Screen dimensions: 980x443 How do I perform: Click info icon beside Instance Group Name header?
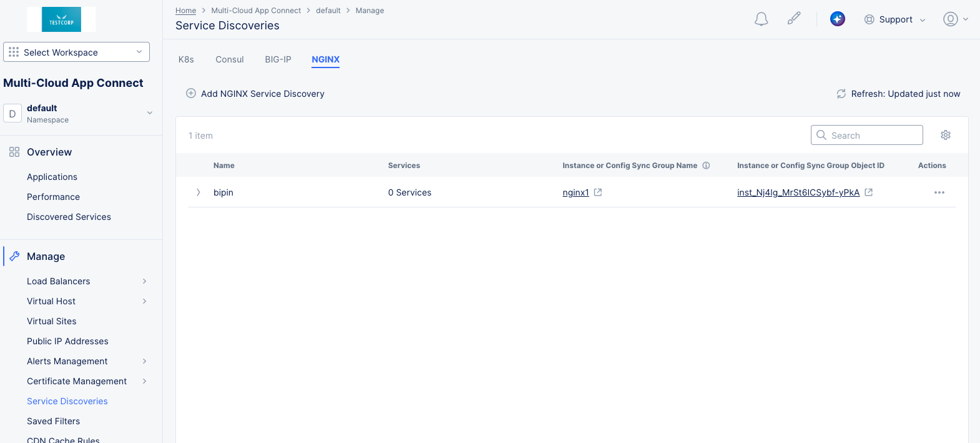point(707,166)
